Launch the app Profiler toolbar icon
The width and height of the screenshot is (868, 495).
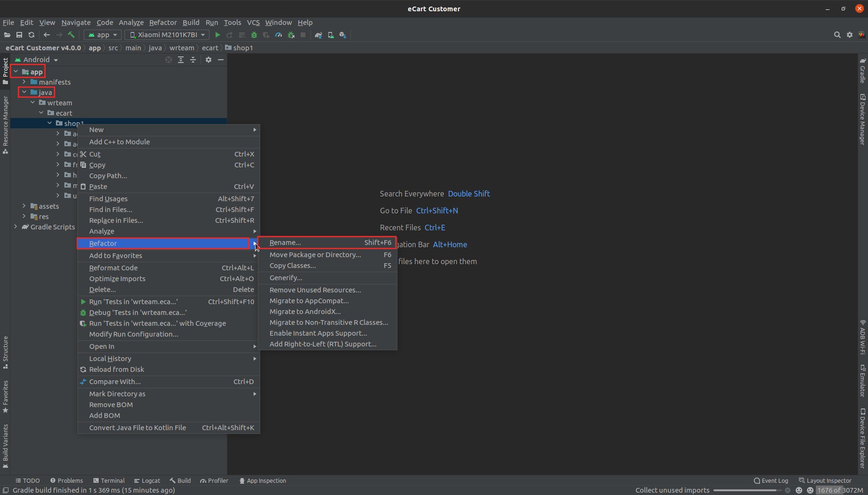point(279,35)
